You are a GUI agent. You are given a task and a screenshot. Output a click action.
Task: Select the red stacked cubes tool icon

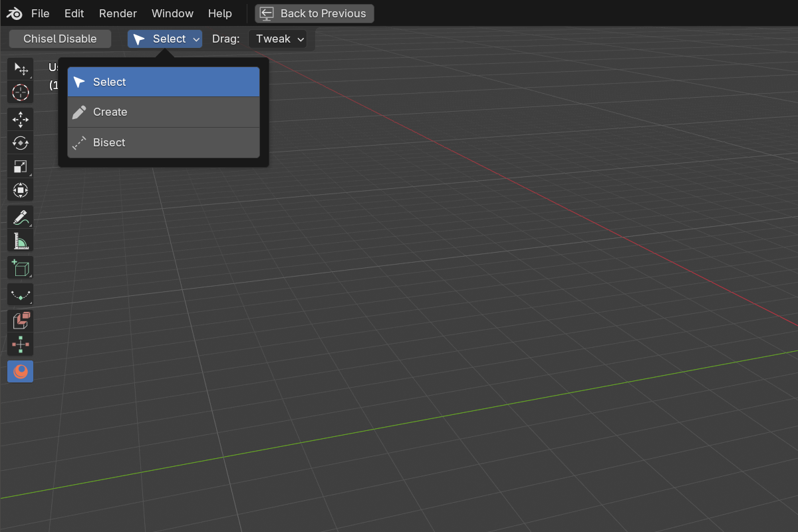pyautogui.click(x=21, y=321)
